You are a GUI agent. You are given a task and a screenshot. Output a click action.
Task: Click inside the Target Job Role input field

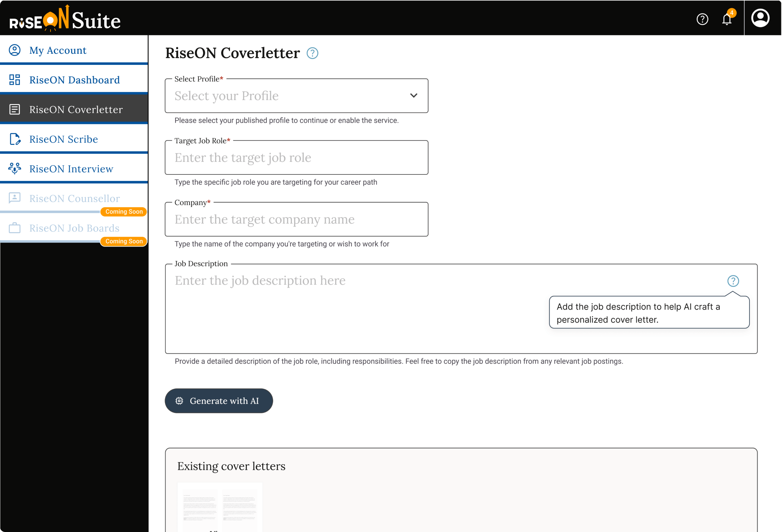pos(296,157)
